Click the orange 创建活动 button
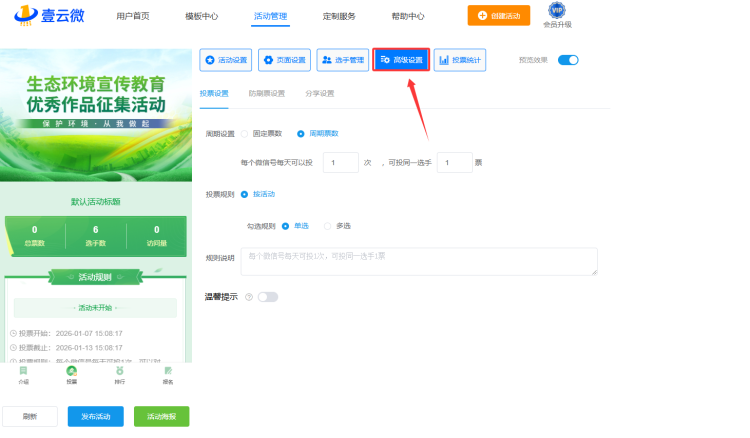The height and width of the screenshot is (438, 750). 499,16
